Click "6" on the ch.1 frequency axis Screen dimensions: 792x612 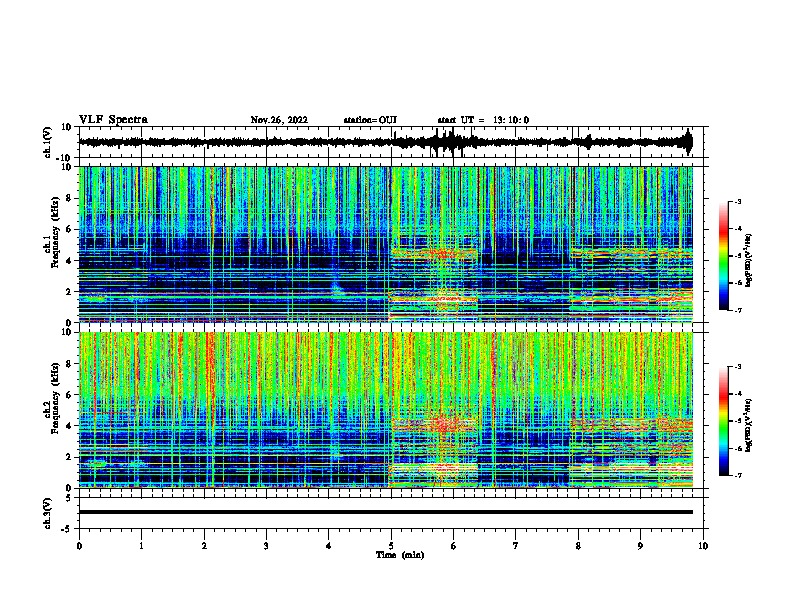70,230
